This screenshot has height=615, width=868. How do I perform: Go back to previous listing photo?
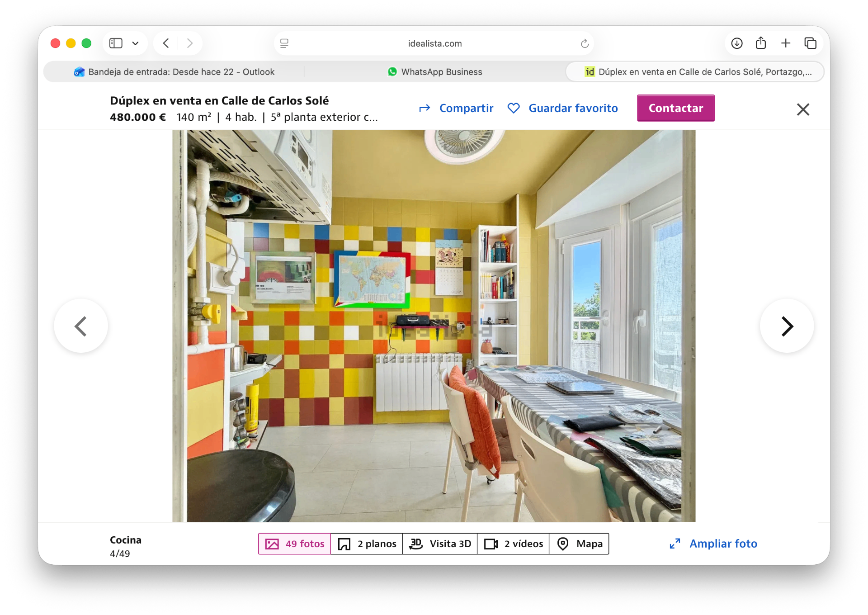click(81, 326)
